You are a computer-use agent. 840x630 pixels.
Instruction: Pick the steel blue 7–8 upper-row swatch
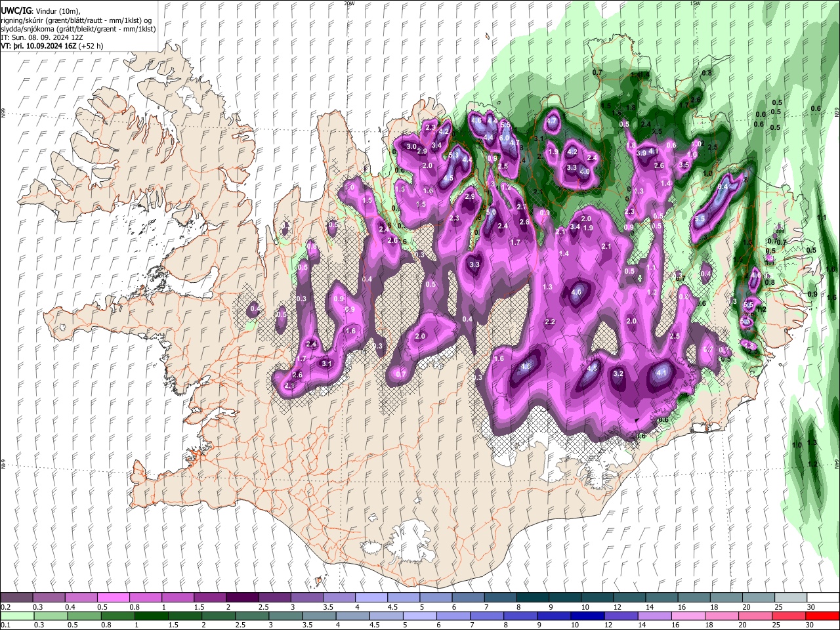click(500, 598)
